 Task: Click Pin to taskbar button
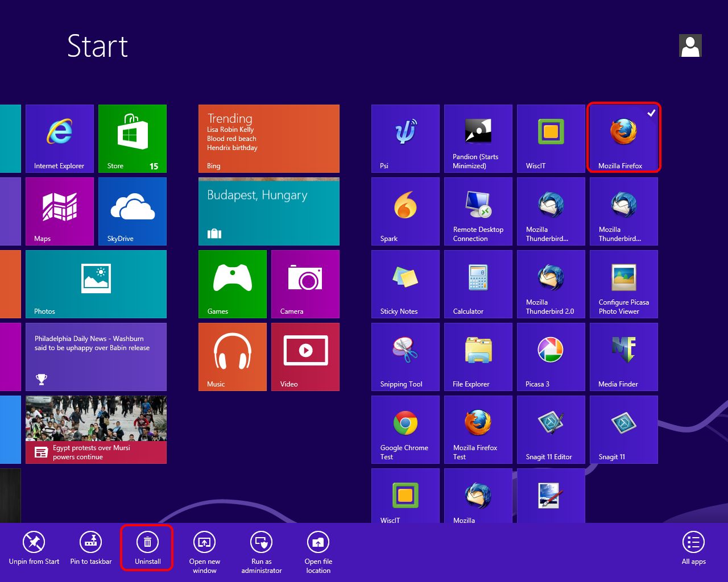click(91, 548)
